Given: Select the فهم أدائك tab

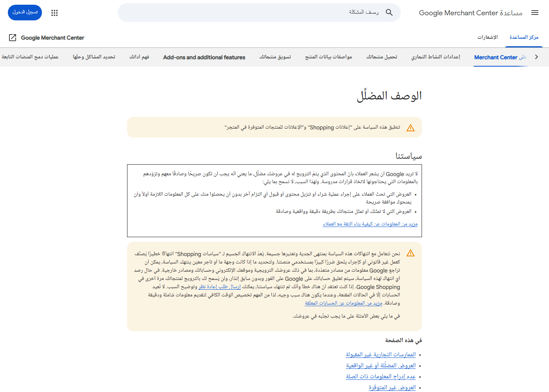Looking at the screenshot, I should [x=139, y=57].
